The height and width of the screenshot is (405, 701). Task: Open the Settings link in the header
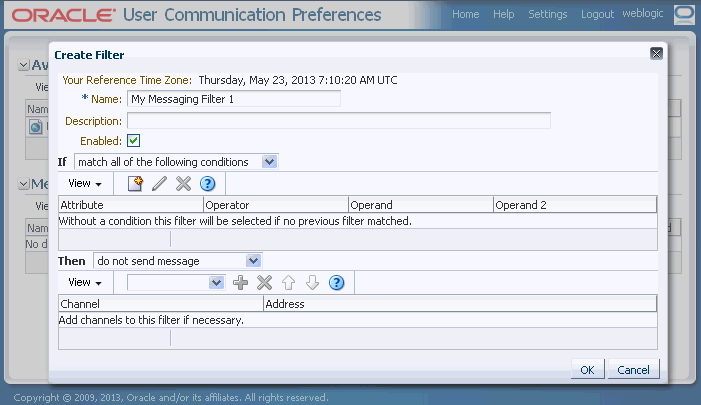click(x=548, y=14)
